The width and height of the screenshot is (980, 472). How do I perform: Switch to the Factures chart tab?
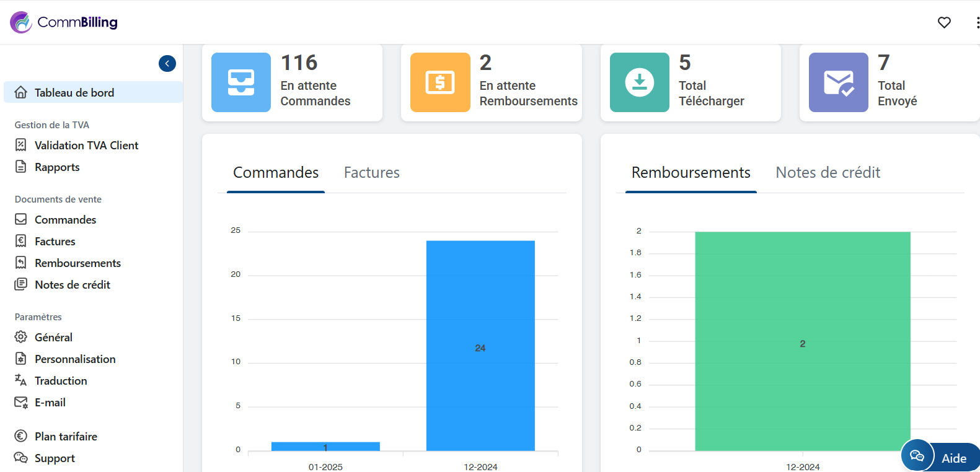coord(371,173)
